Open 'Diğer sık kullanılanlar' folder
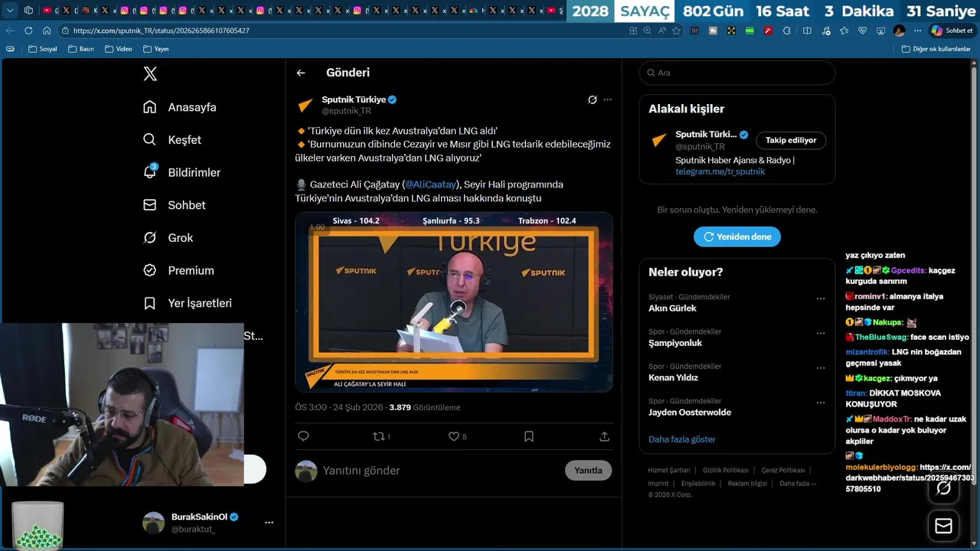 936,49
